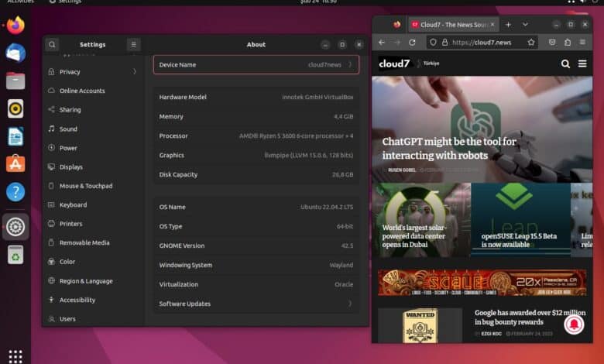The width and height of the screenshot is (604, 364).
Task: Click the Ubuntu 22.04.2 LTS value
Action: point(327,208)
